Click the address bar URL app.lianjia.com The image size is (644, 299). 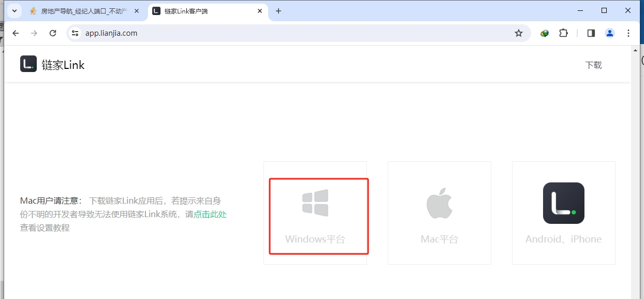coord(111,33)
